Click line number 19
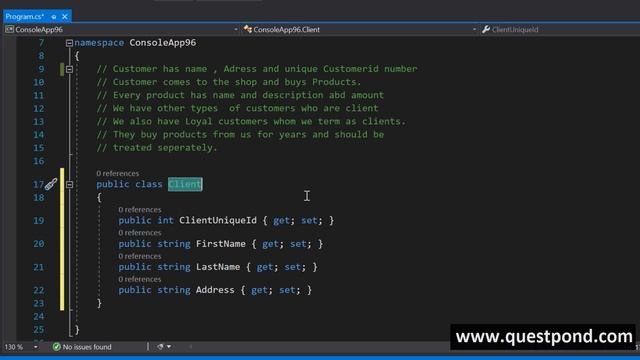Image resolution: width=640 pixels, height=360 pixels. [39, 221]
